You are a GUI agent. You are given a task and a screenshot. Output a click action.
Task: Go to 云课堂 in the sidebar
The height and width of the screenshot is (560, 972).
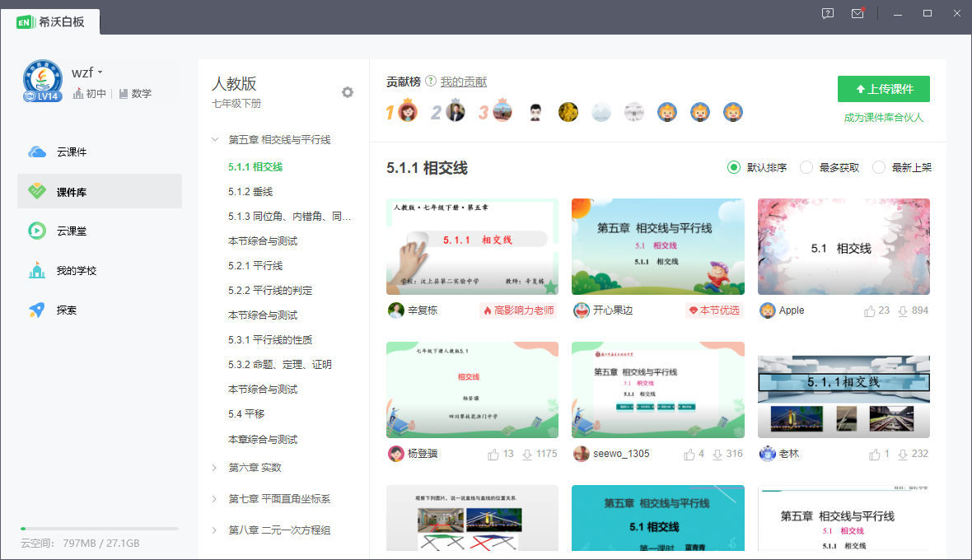coord(72,231)
